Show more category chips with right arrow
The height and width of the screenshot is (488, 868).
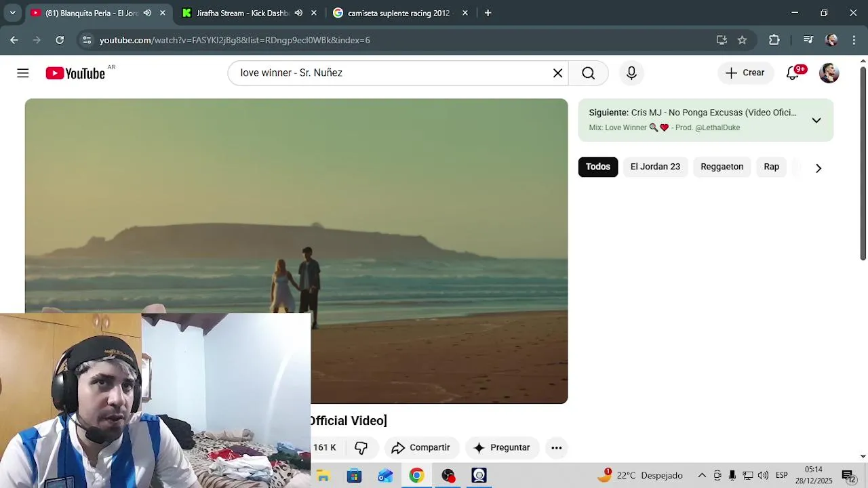click(818, 167)
